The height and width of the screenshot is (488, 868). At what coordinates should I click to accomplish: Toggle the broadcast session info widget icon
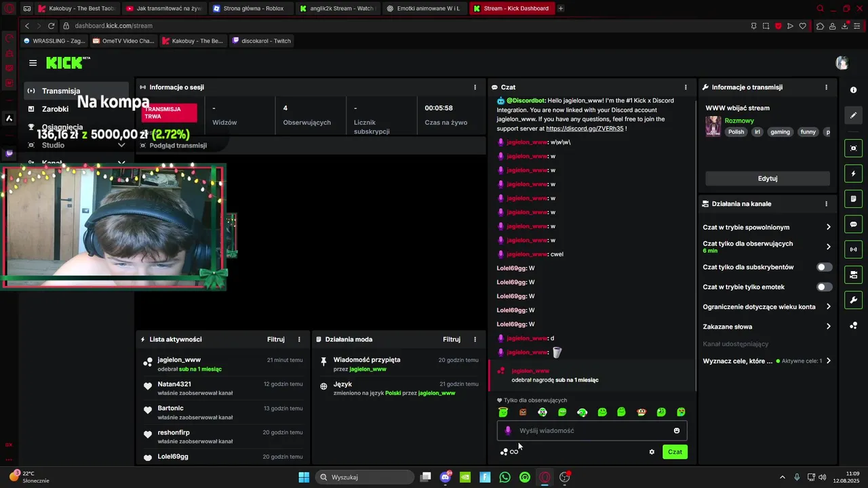[x=853, y=249]
